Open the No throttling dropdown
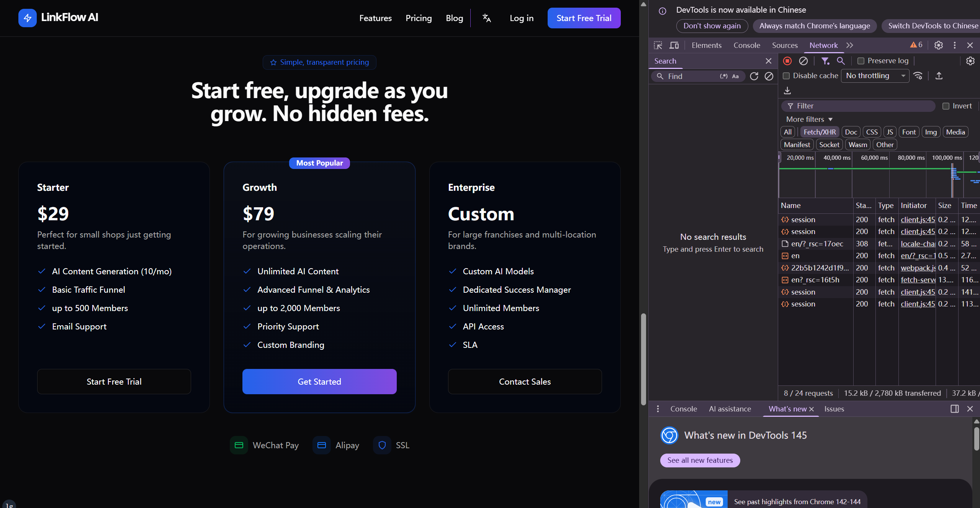This screenshot has height=508, width=980. 875,76
